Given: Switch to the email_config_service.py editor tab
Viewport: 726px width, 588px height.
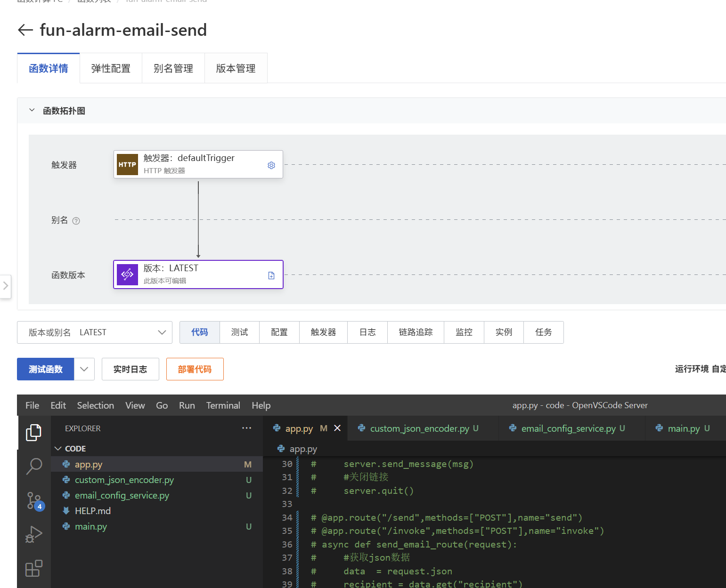Looking at the screenshot, I should click(x=572, y=428).
